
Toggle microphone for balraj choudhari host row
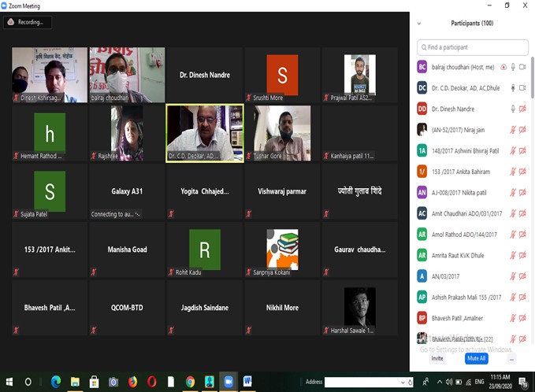(x=513, y=67)
